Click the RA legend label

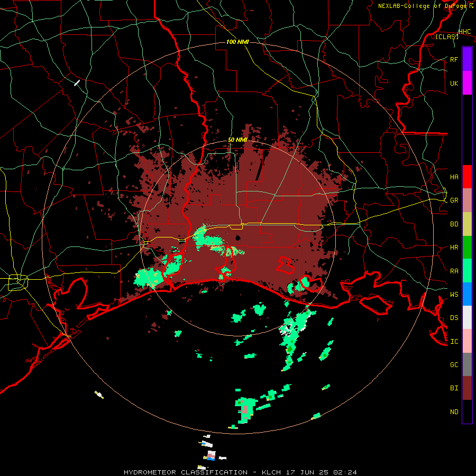[x=454, y=271]
